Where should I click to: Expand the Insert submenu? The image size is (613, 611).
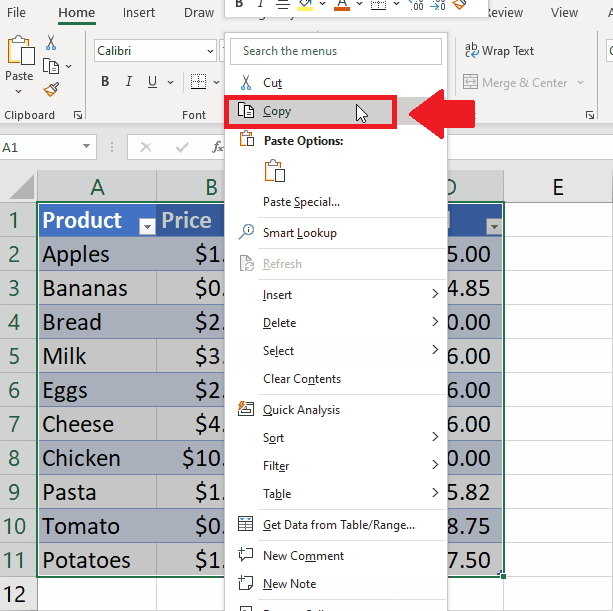277,295
